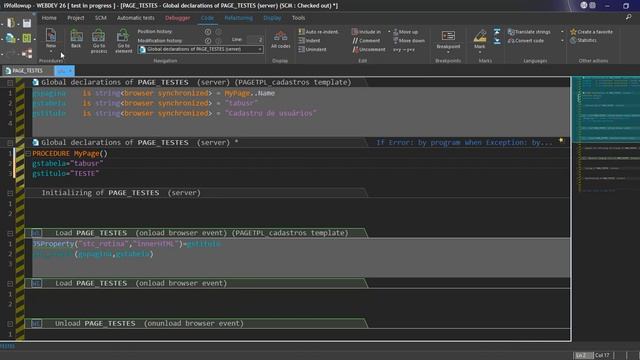Click the JSProperty code line
The image size is (640, 360).
(127, 244)
